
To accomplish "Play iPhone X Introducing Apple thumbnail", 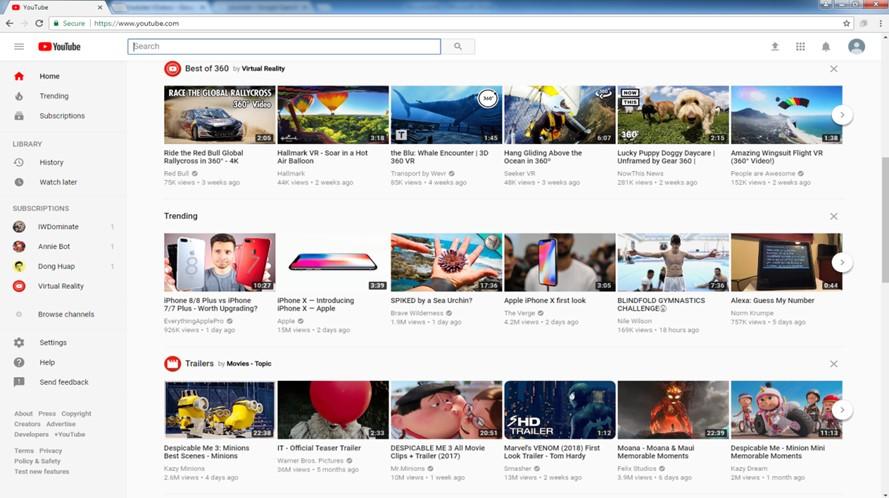I will [333, 262].
